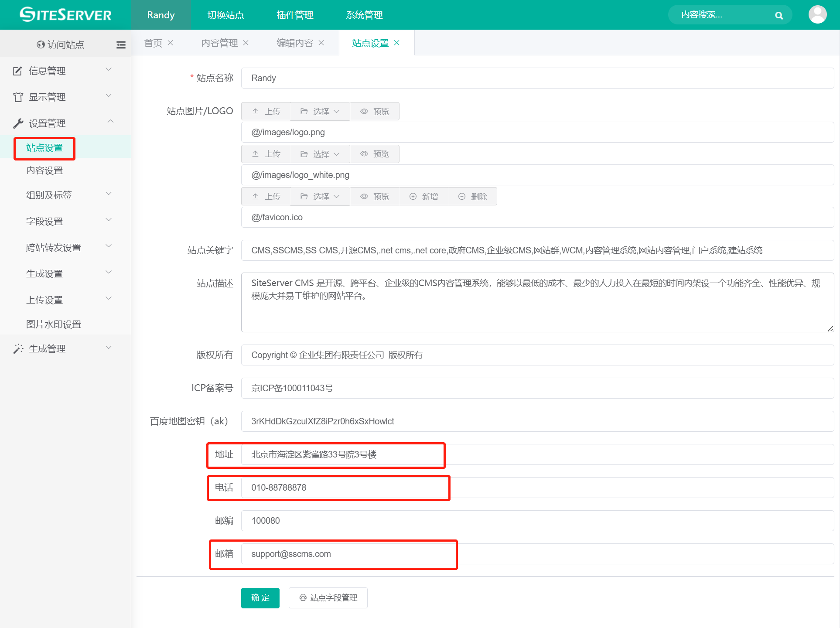The height and width of the screenshot is (628, 840).
Task: Switch to the 内容管理 tab
Action: point(219,43)
